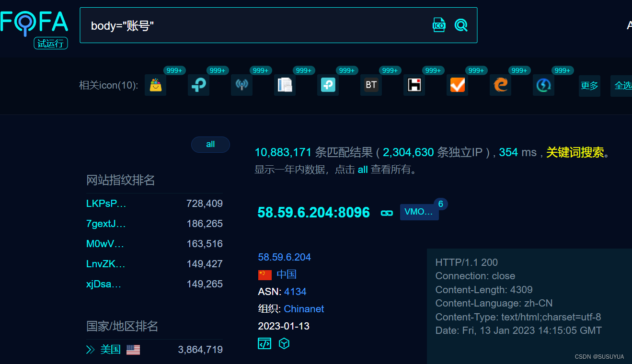Filter by fingerprint xjDsa…

coord(104,284)
